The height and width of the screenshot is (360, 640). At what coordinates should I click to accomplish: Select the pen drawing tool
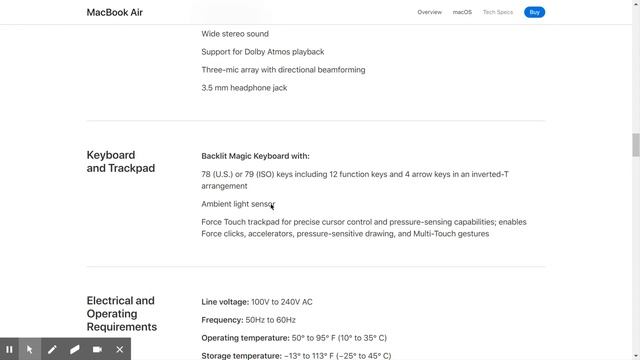point(52,349)
